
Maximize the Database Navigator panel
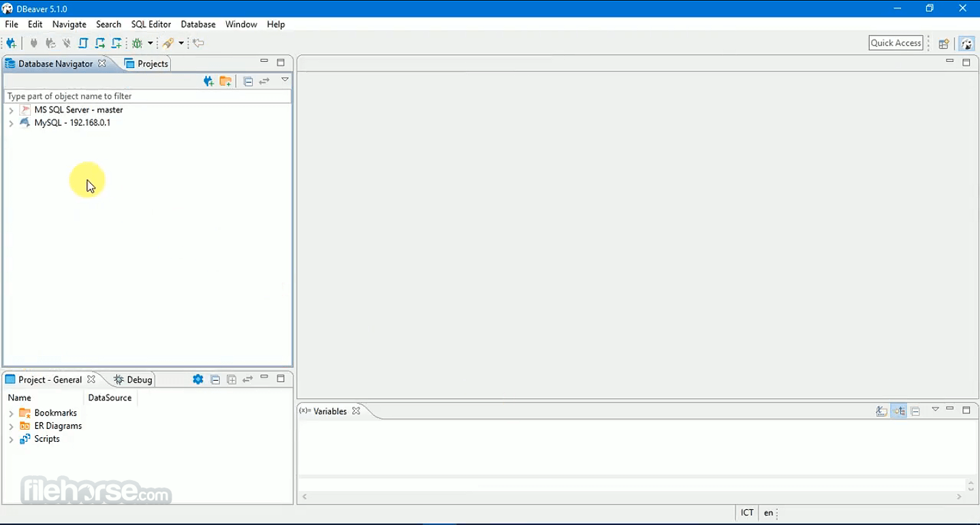[281, 62]
